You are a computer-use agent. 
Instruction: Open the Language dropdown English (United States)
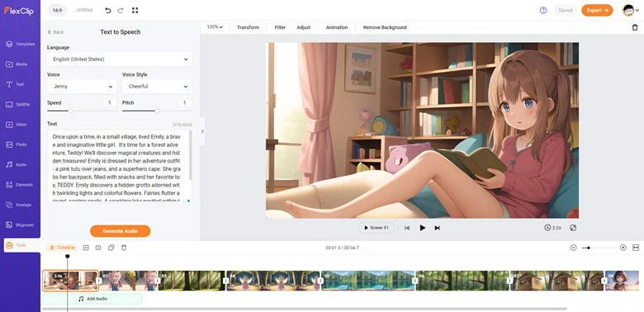pos(120,59)
